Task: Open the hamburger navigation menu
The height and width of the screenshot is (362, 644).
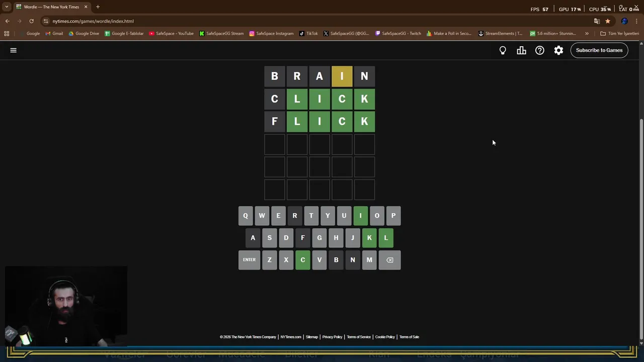Action: tap(14, 50)
